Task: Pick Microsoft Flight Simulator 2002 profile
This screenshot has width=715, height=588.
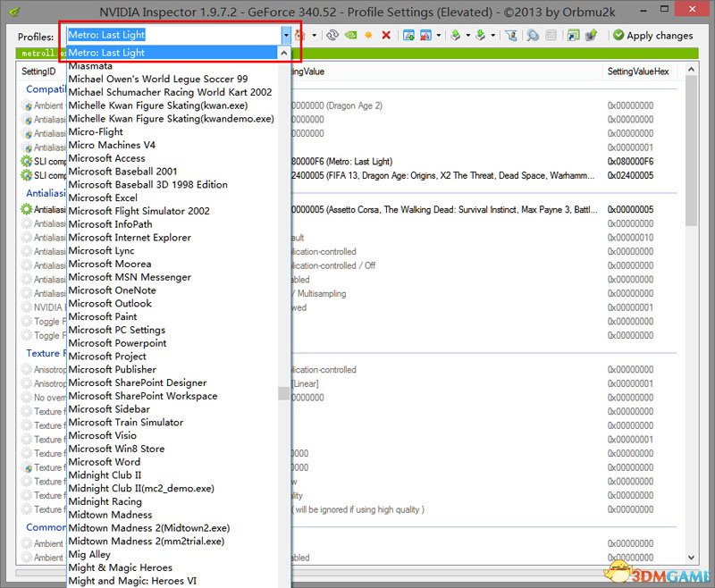Action: point(139,211)
